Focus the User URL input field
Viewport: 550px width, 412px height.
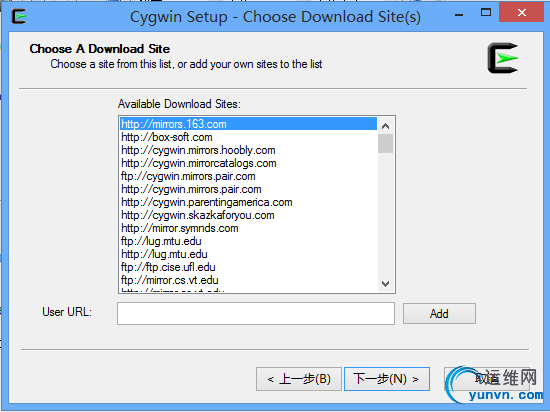click(256, 313)
